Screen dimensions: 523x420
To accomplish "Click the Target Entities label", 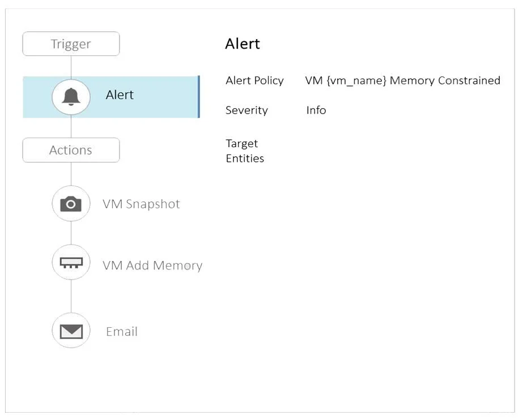I will click(x=245, y=151).
